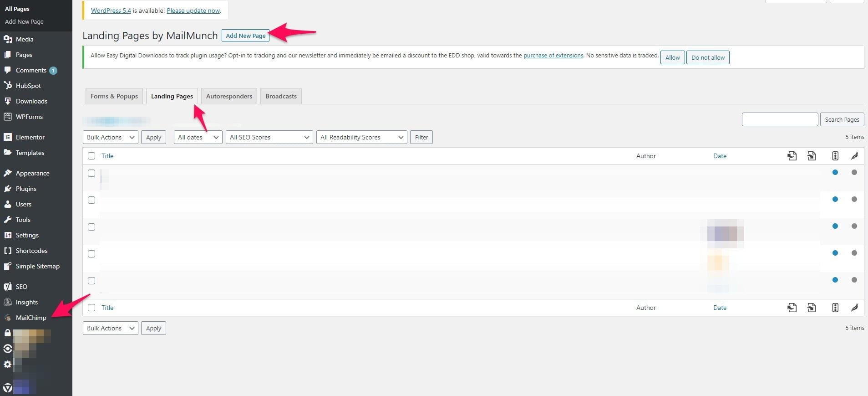This screenshot has width=868, height=396.
Task: Open the top Bulk Actions dropdown
Action: pos(111,137)
